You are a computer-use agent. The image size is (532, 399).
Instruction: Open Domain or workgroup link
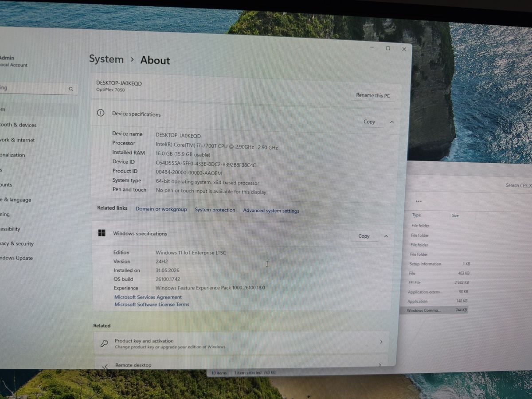pyautogui.click(x=161, y=209)
